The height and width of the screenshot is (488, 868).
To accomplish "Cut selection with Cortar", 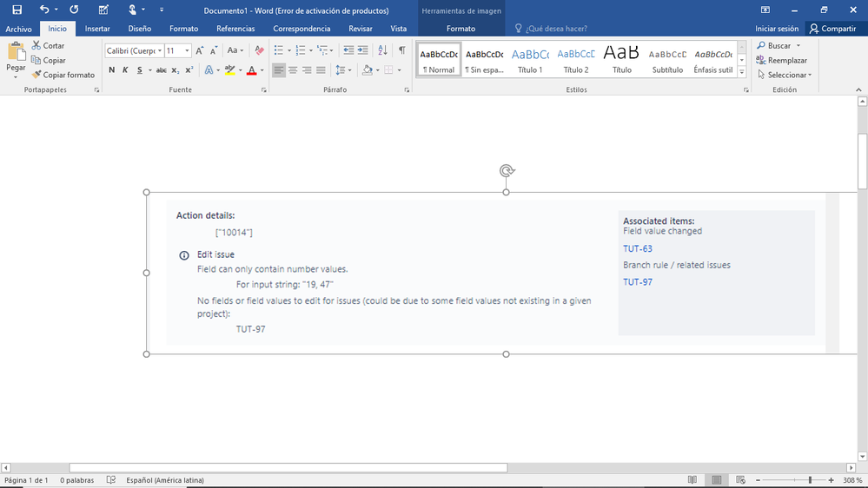I will tap(48, 45).
